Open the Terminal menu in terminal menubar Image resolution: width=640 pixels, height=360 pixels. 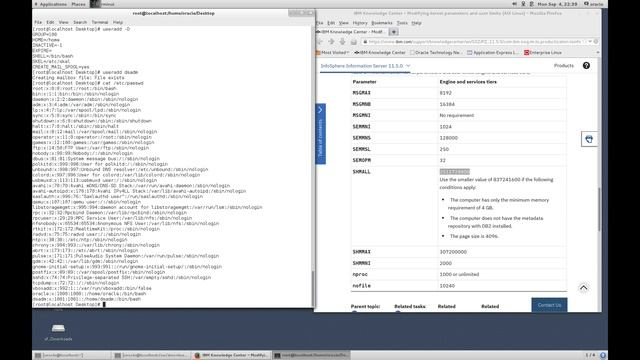click(100, 22)
